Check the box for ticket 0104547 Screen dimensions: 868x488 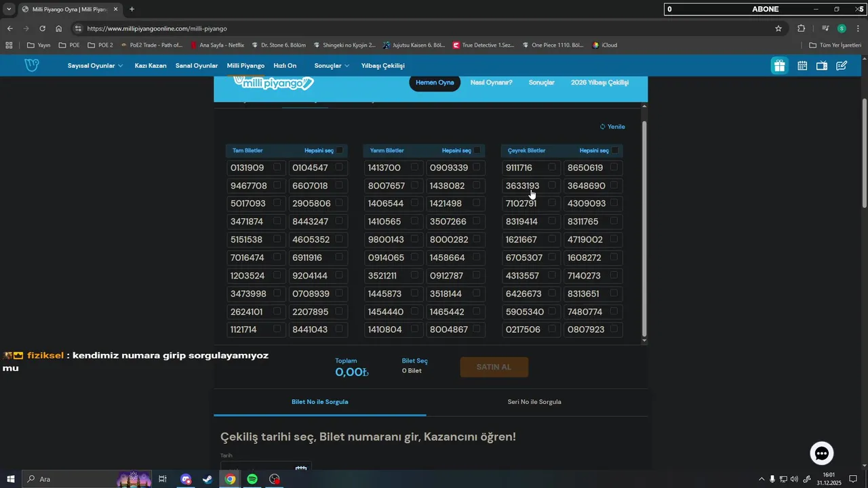(339, 167)
